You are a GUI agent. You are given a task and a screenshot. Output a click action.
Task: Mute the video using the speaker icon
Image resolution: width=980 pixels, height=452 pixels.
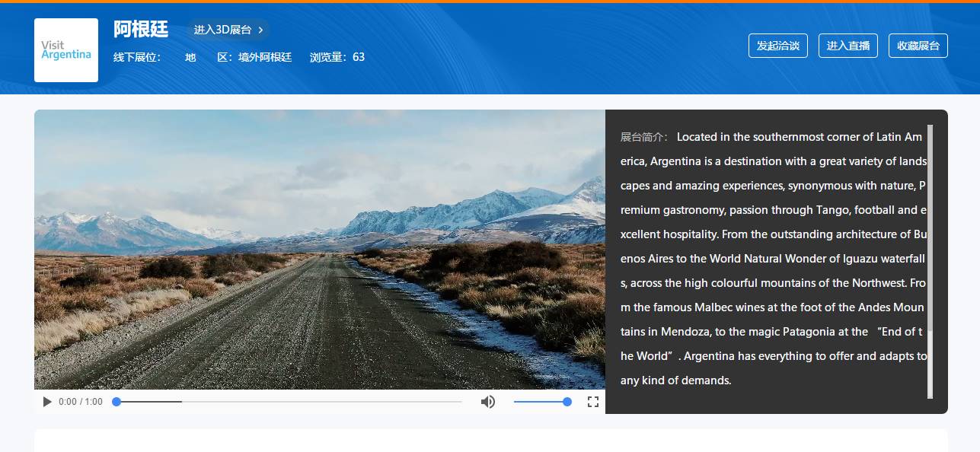488,402
